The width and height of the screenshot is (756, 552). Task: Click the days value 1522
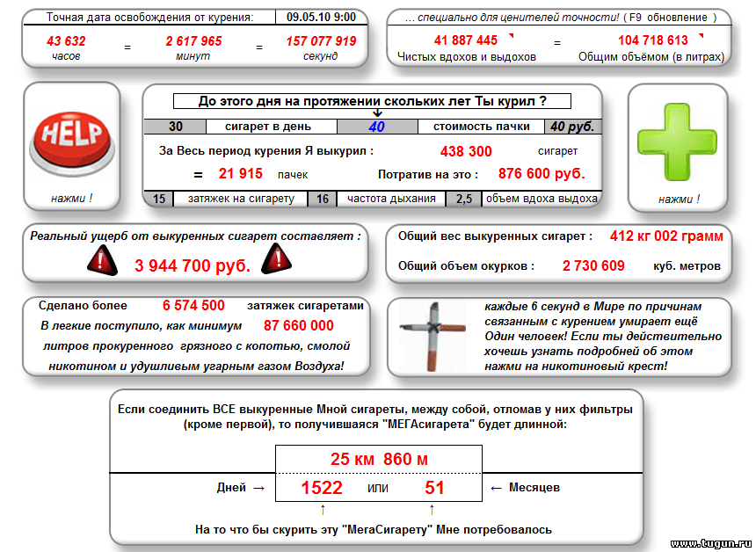(322, 488)
